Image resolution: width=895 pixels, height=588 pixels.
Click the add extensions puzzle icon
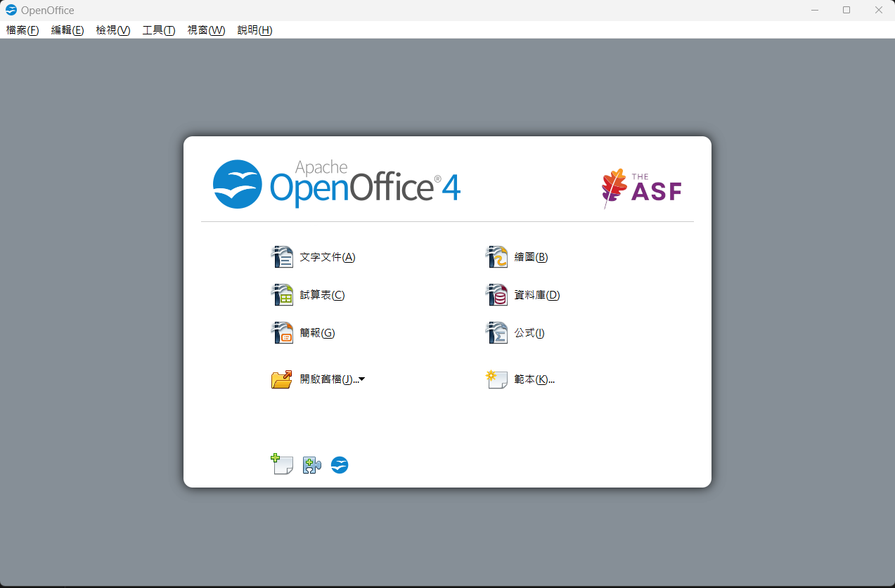tap(311, 465)
